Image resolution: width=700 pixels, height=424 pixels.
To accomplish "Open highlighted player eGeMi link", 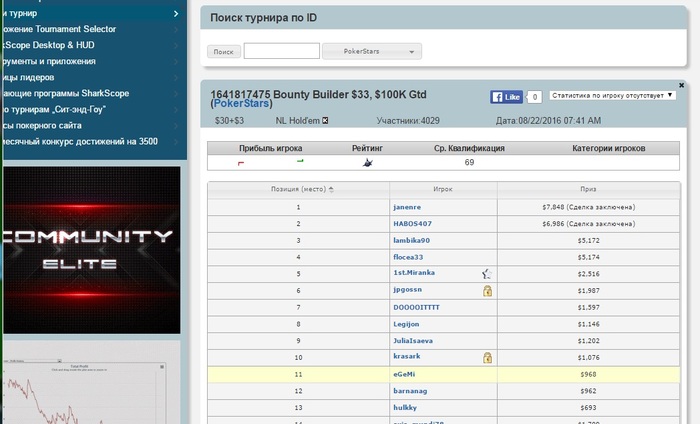I will tap(404, 374).
